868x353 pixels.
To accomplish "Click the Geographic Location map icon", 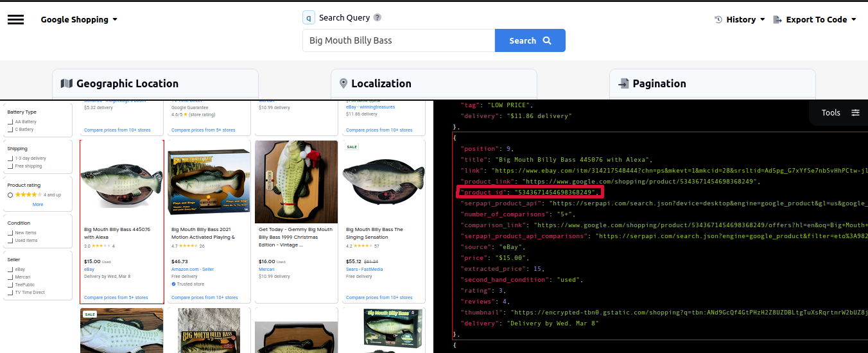I will [x=66, y=83].
